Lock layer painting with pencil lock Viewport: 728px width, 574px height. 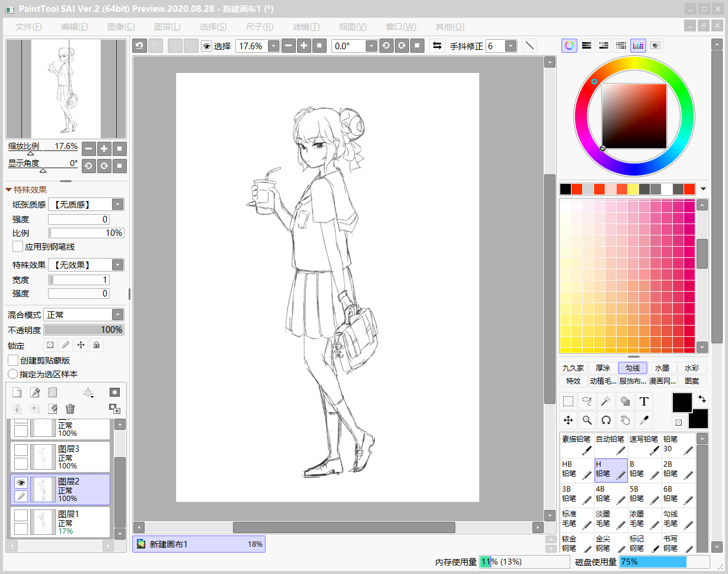coord(66,345)
